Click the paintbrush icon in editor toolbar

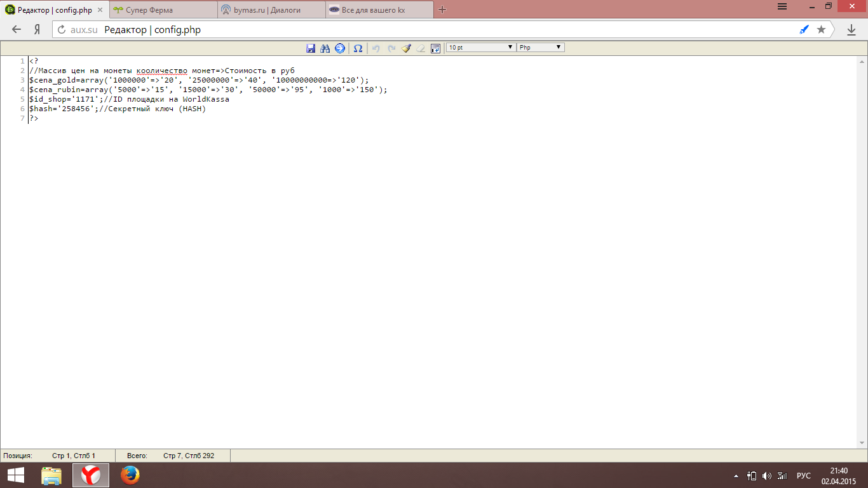point(406,48)
